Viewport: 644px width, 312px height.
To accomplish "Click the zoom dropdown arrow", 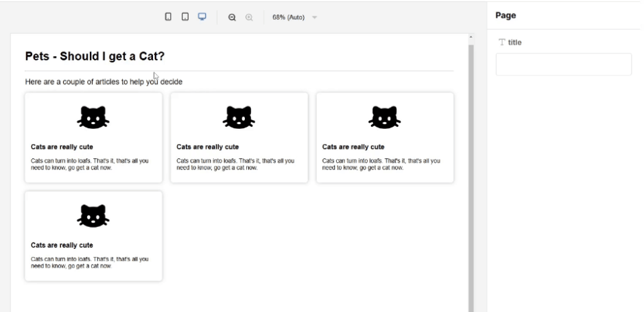I will tap(315, 17).
